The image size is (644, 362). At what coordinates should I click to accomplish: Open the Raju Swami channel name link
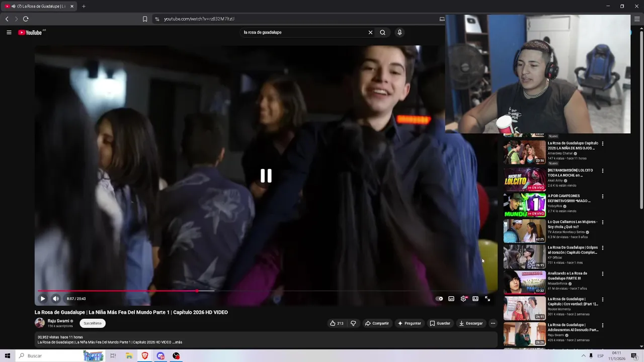[x=58, y=321]
